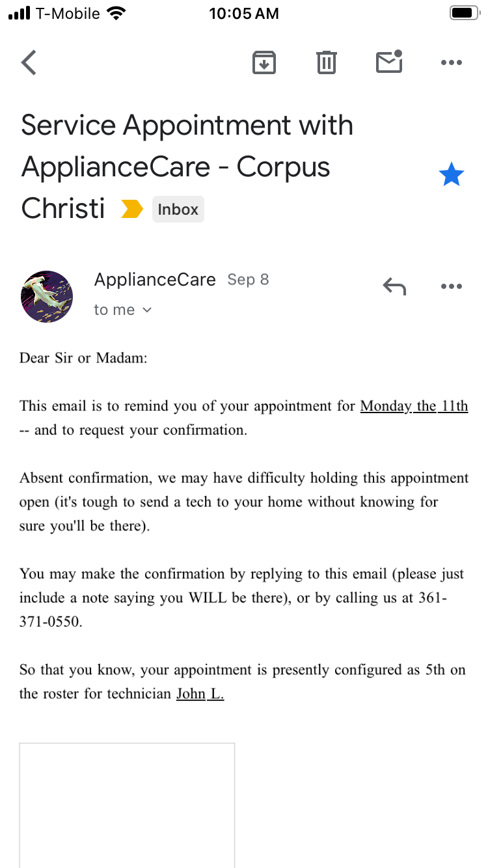Open the blank image attachment box
The height and width of the screenshot is (868, 488).
(x=127, y=804)
